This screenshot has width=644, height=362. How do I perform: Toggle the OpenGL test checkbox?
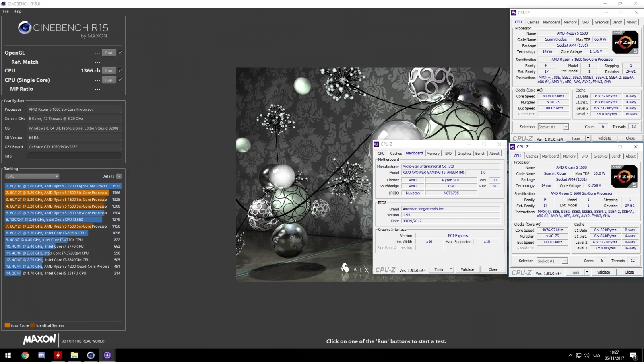coord(120,53)
